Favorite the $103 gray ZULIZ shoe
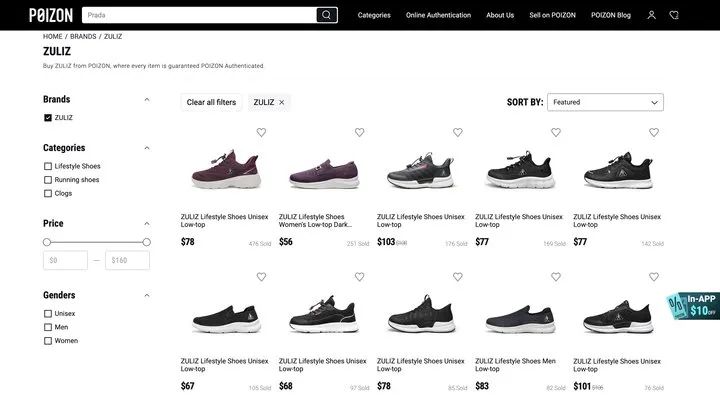Screen dimensions: 720x400 pos(457,132)
